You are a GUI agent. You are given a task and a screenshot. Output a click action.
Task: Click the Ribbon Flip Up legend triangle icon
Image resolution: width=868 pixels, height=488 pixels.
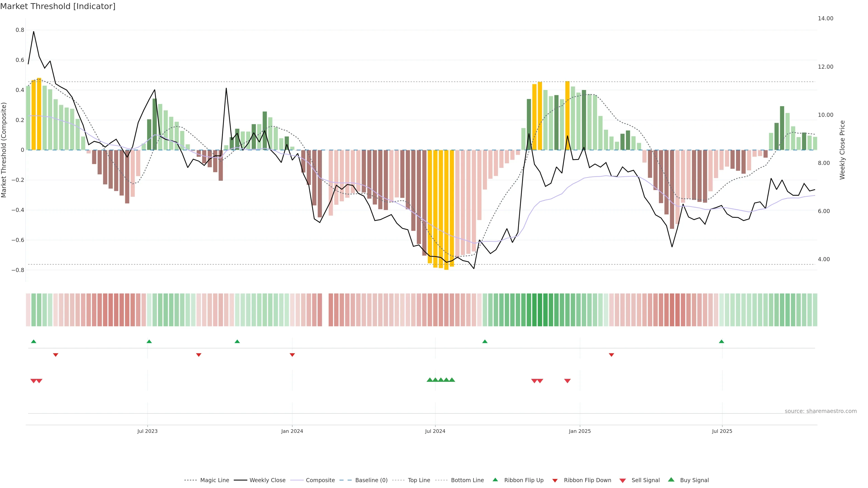pyautogui.click(x=495, y=480)
